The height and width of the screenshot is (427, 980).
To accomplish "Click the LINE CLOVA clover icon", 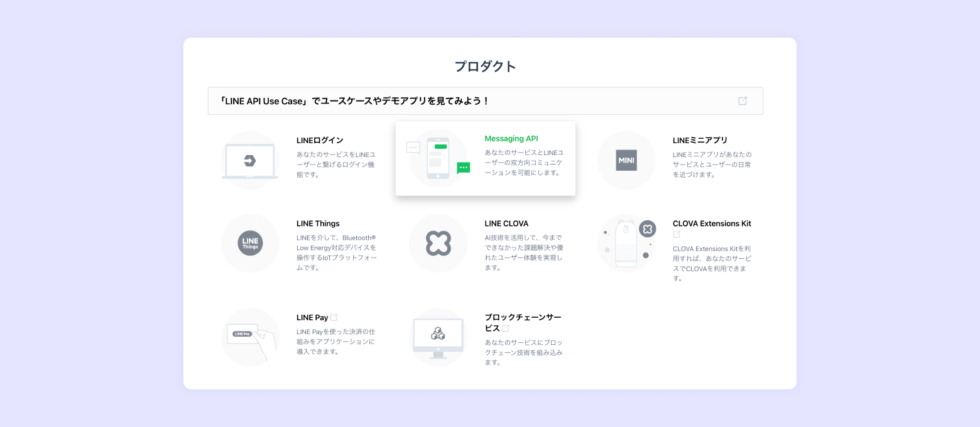I will pos(438,244).
